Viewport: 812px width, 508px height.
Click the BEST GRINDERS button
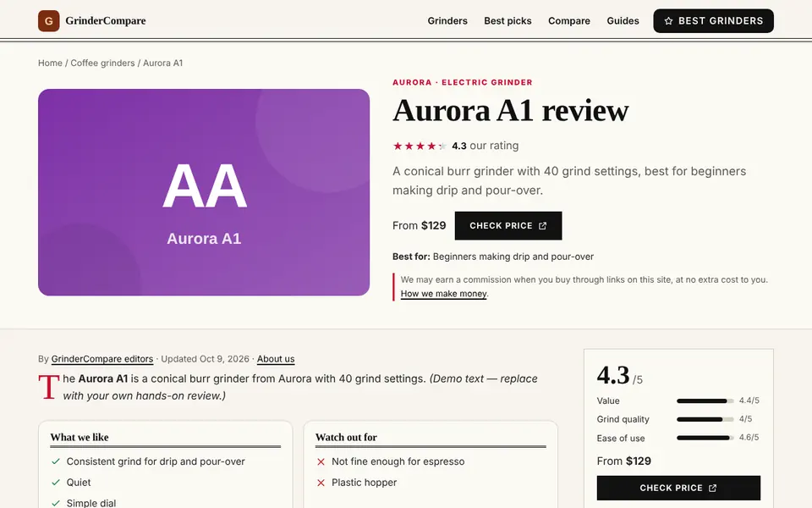click(713, 20)
